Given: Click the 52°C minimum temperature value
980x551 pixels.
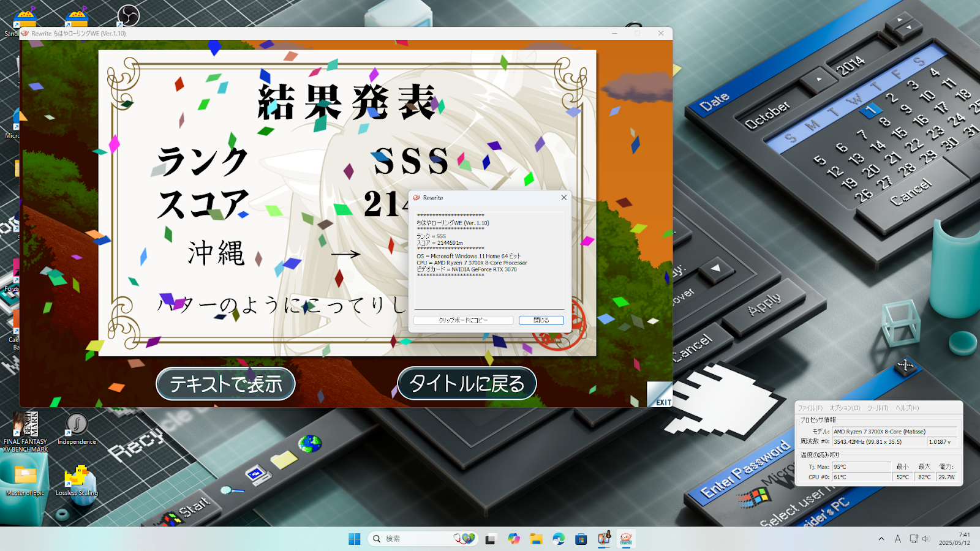Looking at the screenshot, I should pos(903,477).
